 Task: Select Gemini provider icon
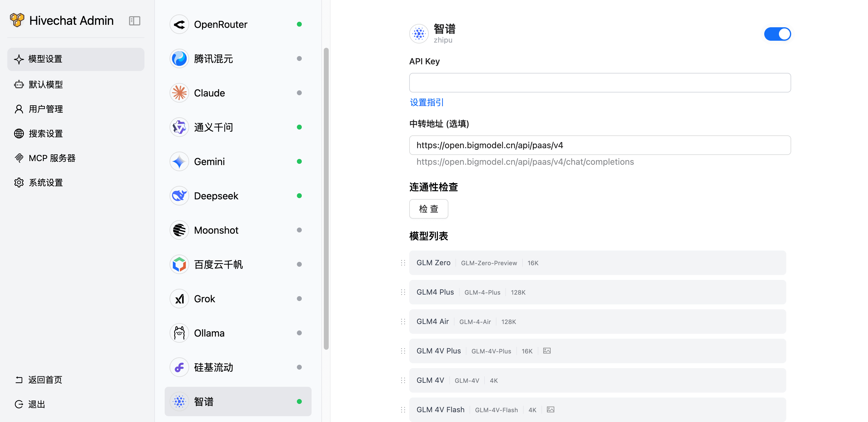click(179, 161)
